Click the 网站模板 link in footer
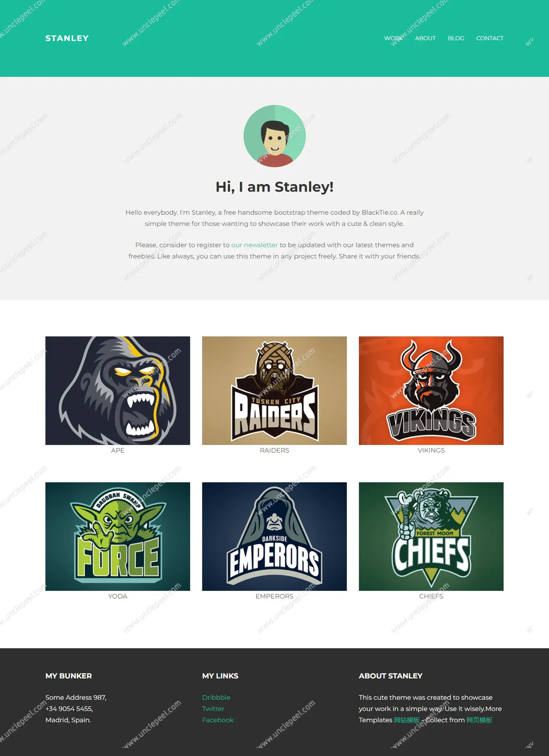Screen dimensions: 549x756 click(x=407, y=720)
